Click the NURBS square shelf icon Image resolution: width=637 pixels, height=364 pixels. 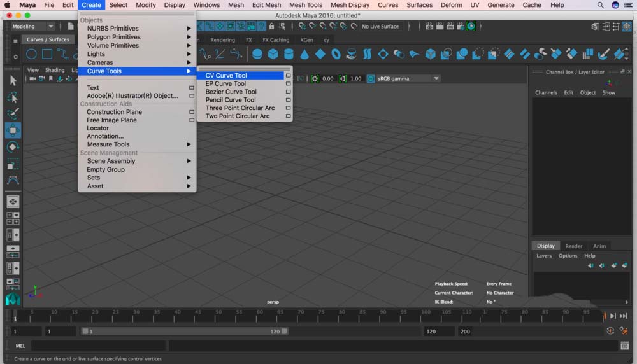point(47,54)
